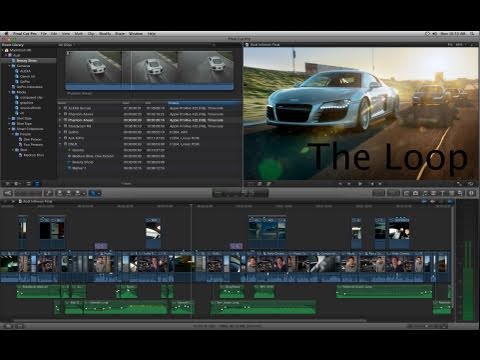
Task: Click the filmstrip preview of the car clip
Action: (149, 70)
